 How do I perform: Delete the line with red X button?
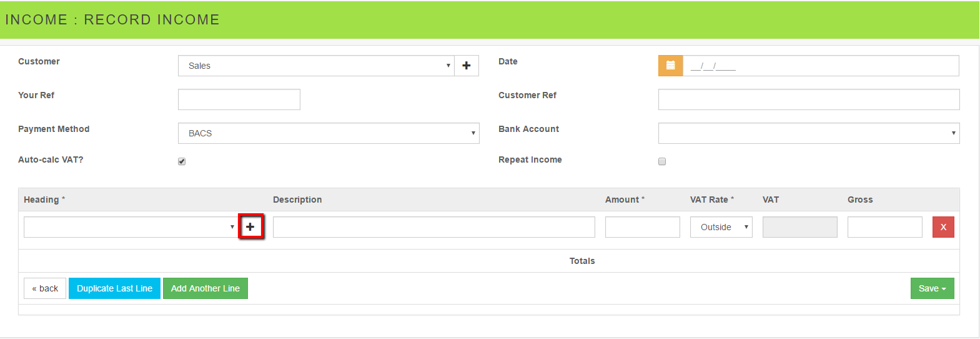943,227
